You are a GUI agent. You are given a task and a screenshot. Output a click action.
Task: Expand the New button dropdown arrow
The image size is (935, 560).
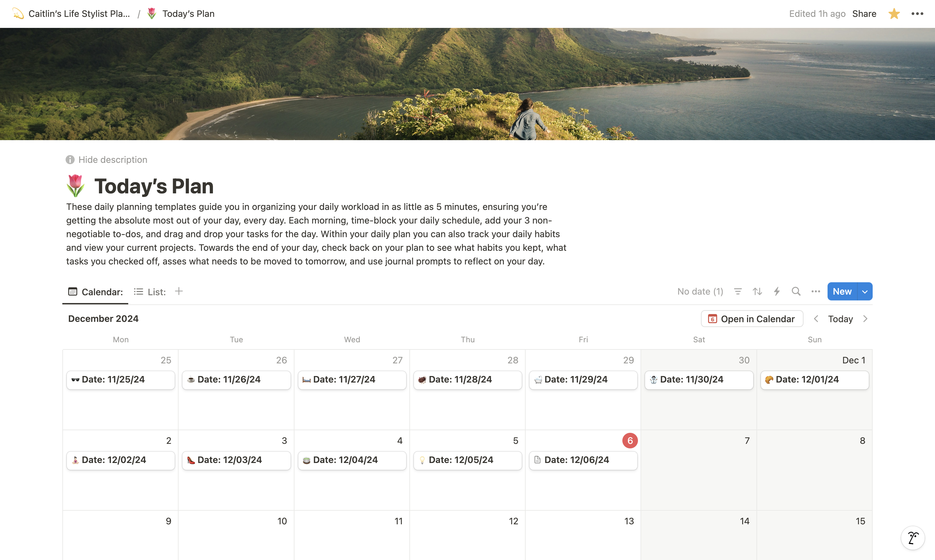tap(865, 291)
